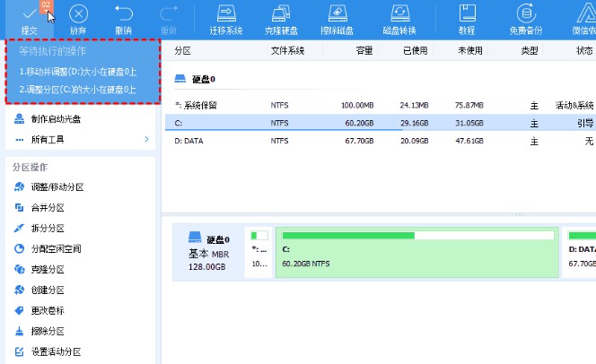Expand the 所有工具 all tools arrow

tap(146, 140)
